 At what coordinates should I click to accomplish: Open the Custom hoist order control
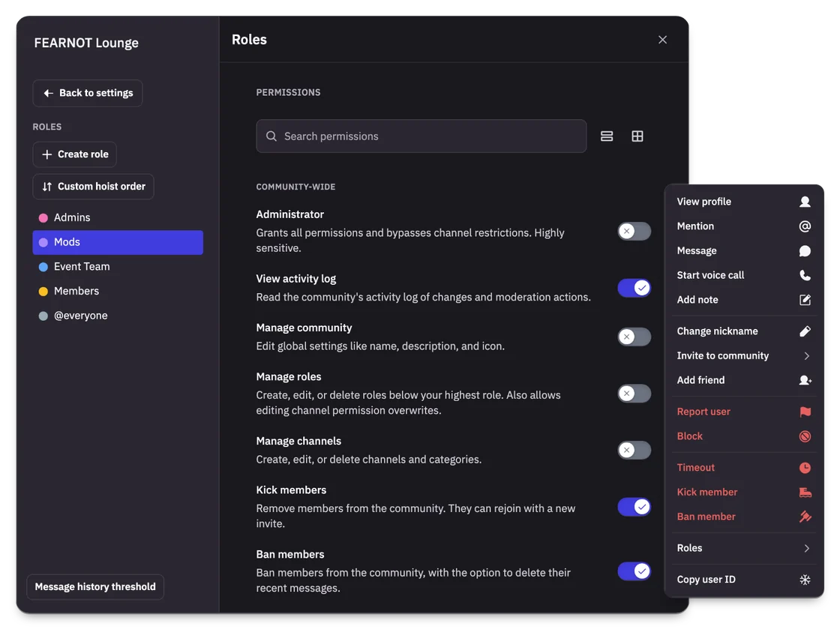point(93,187)
